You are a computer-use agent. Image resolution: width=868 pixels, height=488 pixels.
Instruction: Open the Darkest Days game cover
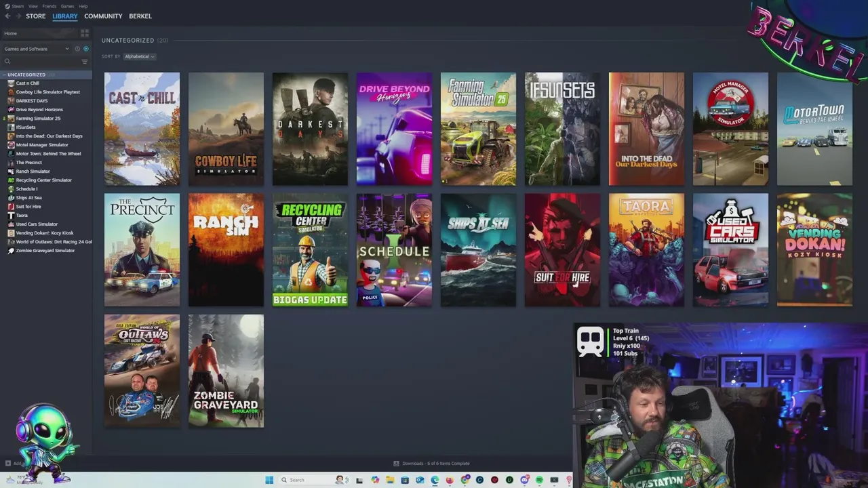click(310, 129)
